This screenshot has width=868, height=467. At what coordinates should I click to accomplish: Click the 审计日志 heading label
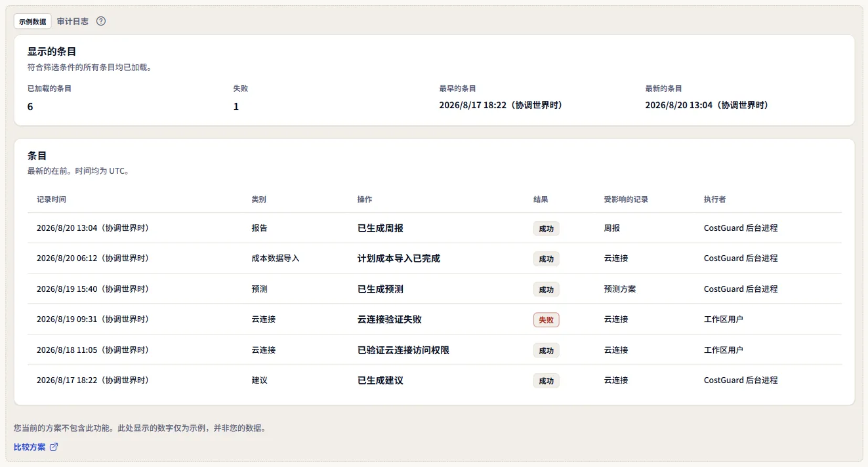[x=73, y=21]
